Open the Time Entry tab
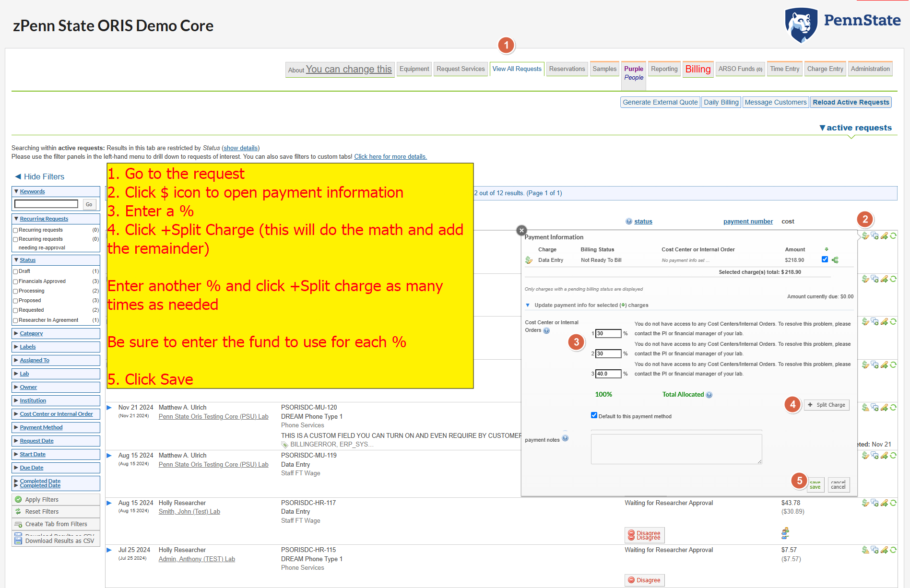The width and height of the screenshot is (910, 588). (785, 69)
